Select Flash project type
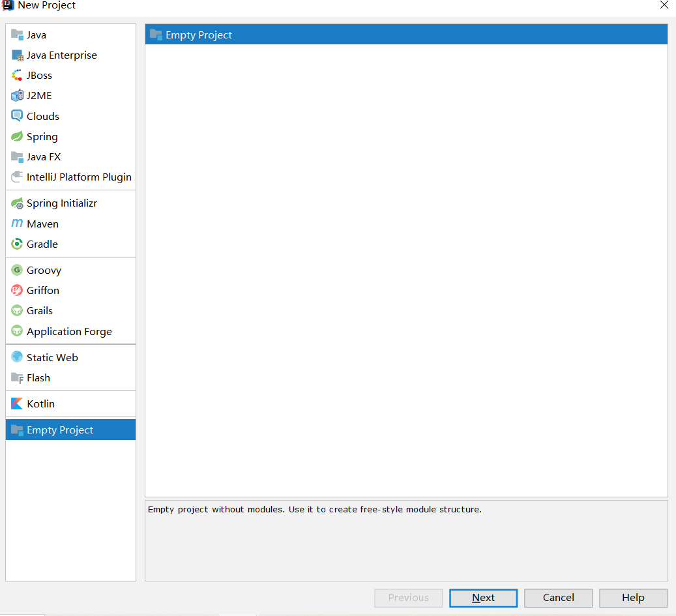 pyautogui.click(x=70, y=377)
